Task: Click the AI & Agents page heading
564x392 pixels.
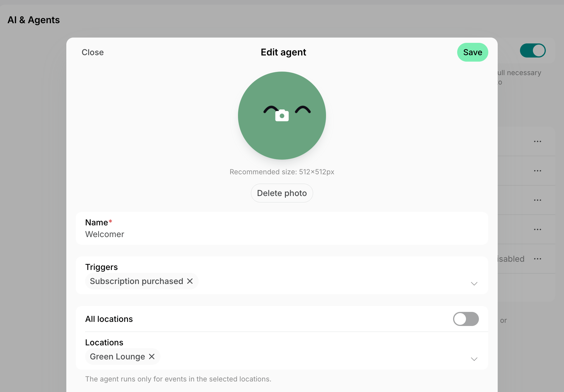Action: pos(34,20)
